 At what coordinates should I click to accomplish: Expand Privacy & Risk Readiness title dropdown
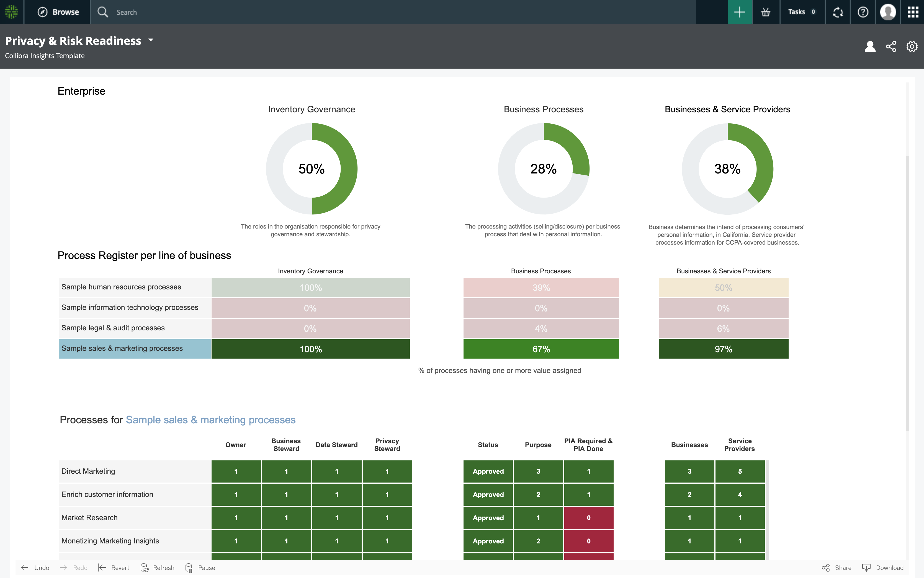tap(151, 40)
